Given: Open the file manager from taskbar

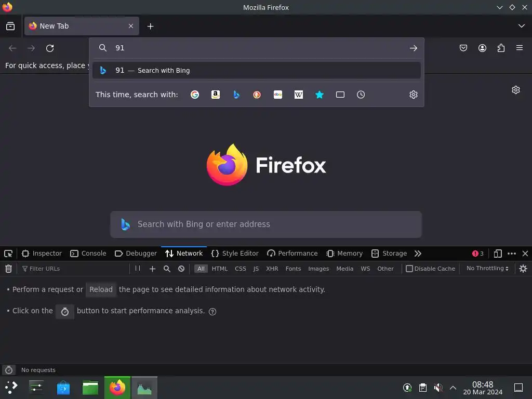Looking at the screenshot, I should [x=90, y=388].
